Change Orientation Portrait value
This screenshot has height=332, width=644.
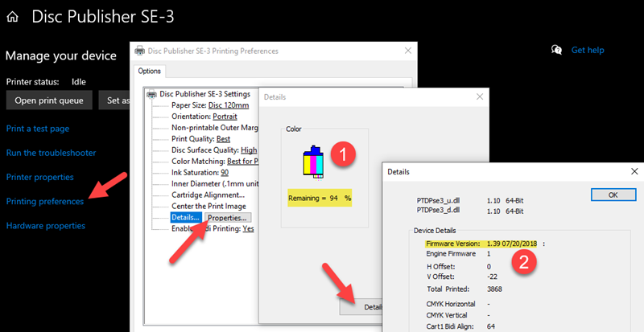(x=225, y=117)
